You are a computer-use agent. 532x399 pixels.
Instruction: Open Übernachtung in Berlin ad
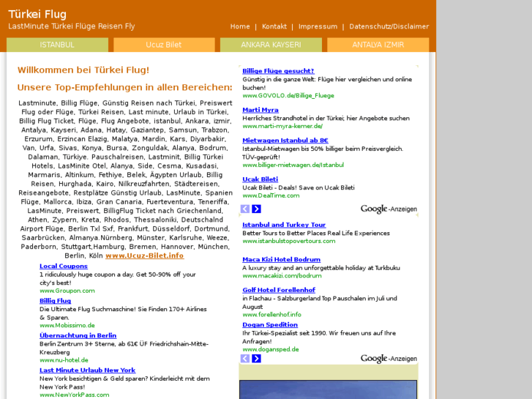point(78,335)
